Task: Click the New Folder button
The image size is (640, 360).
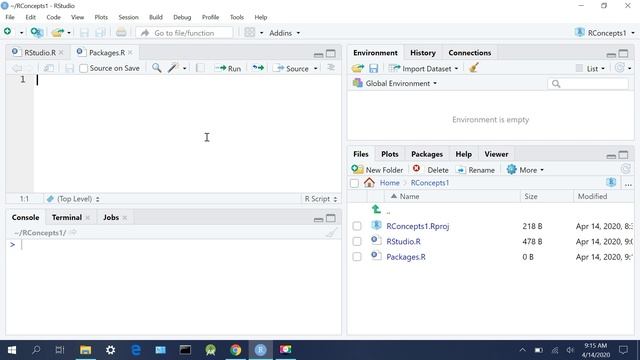Action: point(377,169)
